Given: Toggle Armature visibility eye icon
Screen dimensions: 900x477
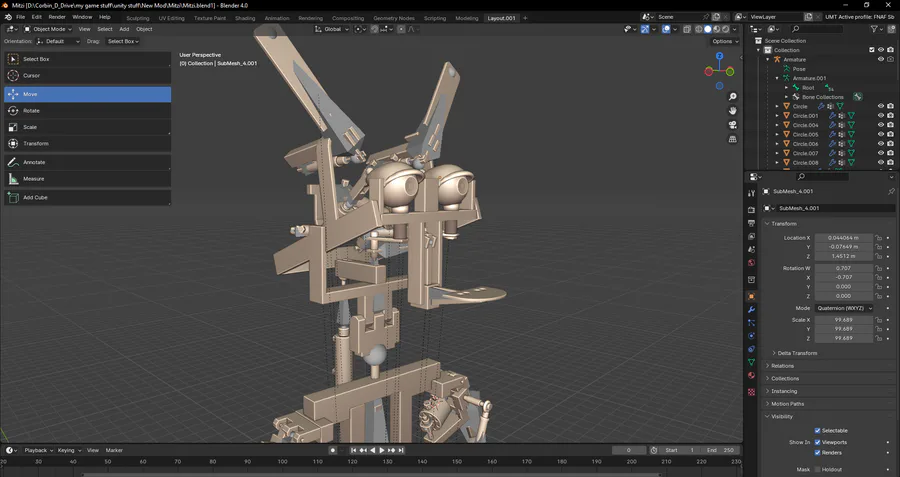Looking at the screenshot, I should (x=881, y=59).
